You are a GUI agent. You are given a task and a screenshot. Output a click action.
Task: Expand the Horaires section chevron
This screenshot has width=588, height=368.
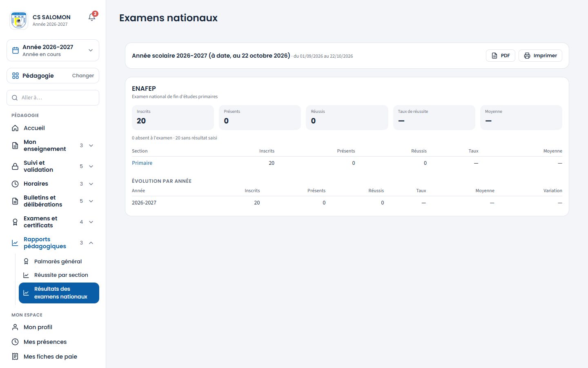point(91,184)
